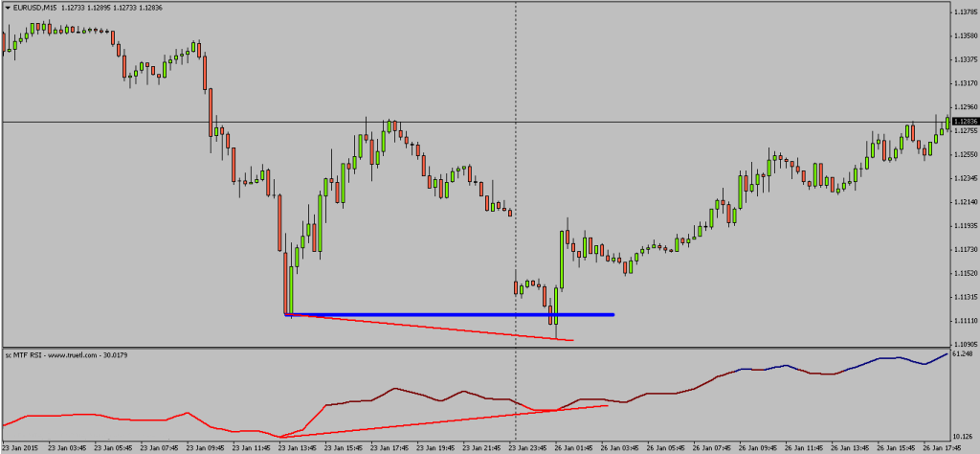Click the 23 Jan 13:45 time label

pos(299,448)
